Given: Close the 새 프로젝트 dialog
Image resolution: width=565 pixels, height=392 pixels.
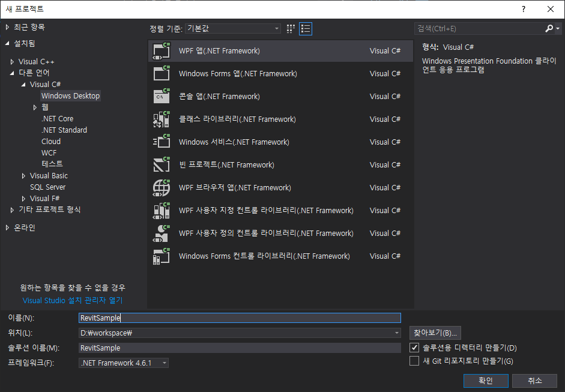Looking at the screenshot, I should tap(550, 9).
